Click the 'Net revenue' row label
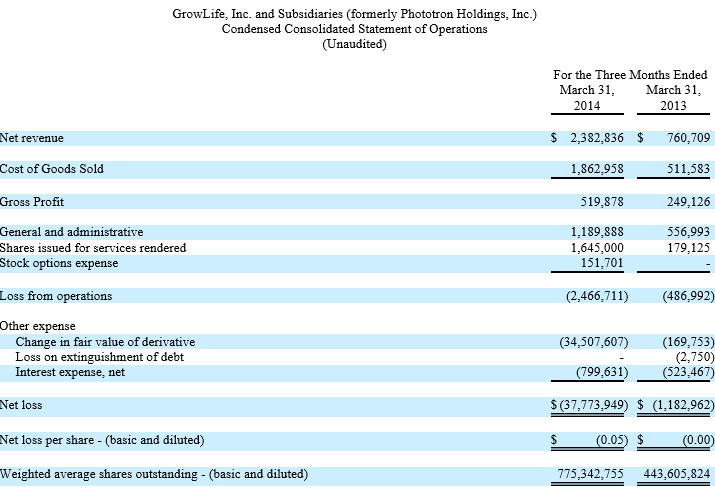The height and width of the screenshot is (504, 715). [31, 138]
